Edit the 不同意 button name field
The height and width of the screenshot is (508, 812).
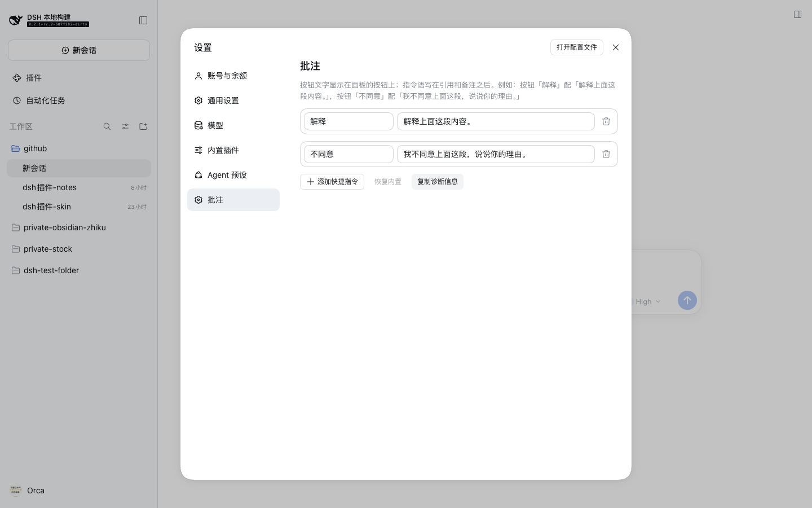click(348, 154)
